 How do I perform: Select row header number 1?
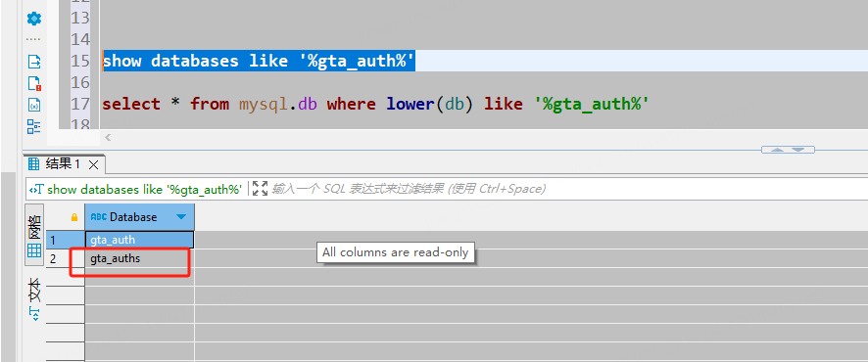coord(65,240)
